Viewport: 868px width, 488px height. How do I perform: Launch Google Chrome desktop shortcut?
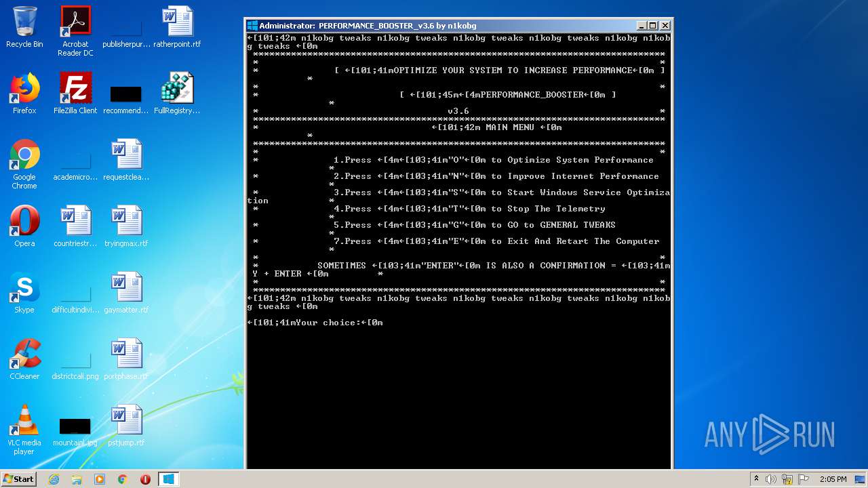[x=24, y=164]
